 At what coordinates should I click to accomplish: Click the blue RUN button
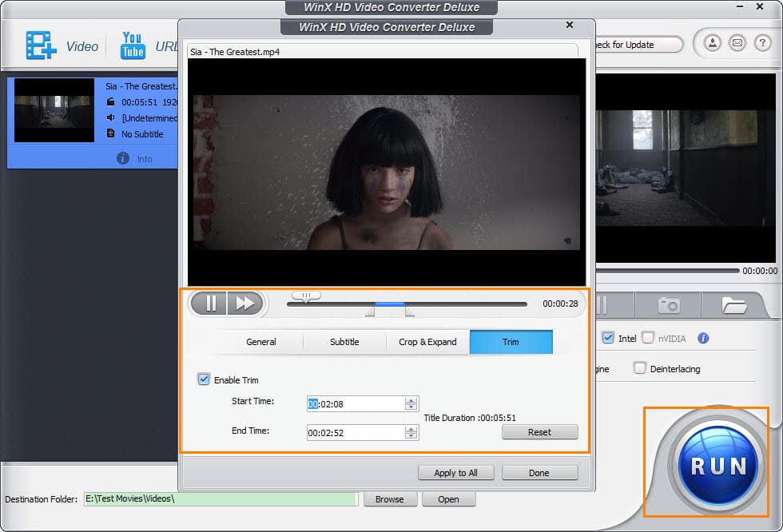(718, 466)
